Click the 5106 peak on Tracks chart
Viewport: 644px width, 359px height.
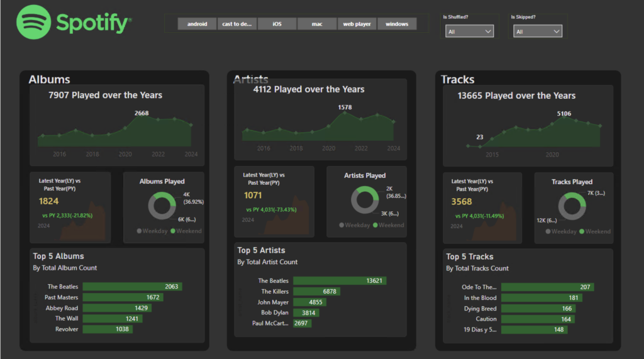pos(564,119)
